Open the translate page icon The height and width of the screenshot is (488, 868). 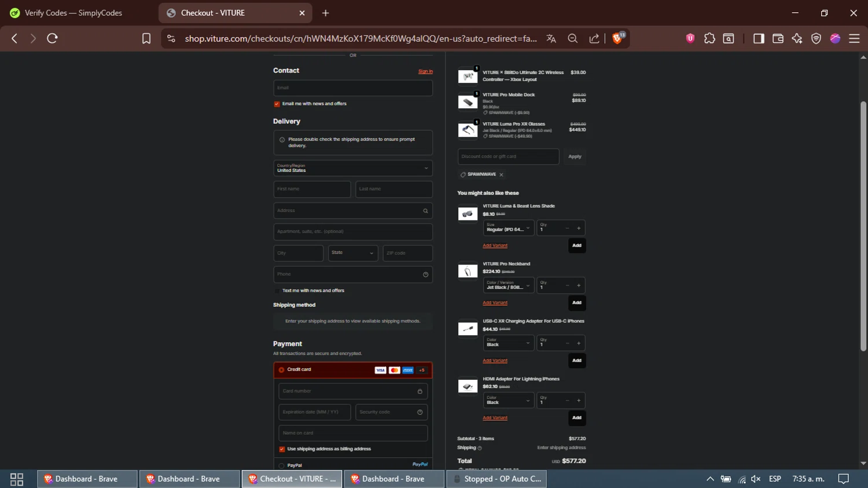tap(551, 38)
